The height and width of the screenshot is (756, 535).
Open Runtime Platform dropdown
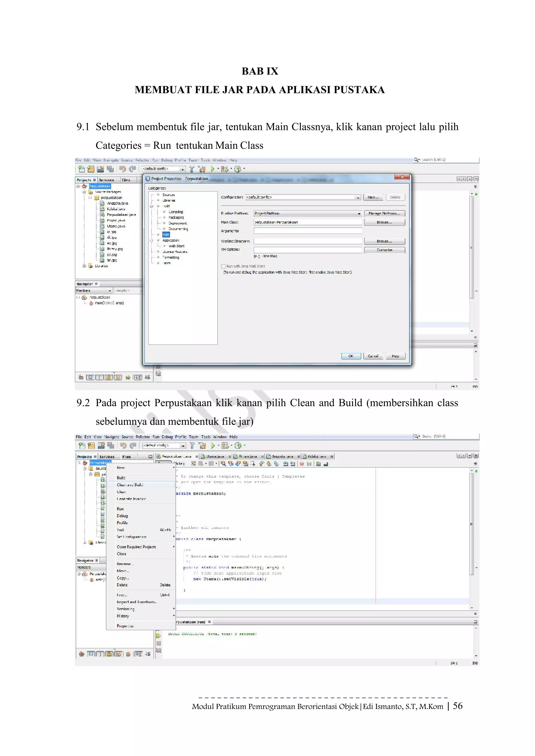pyautogui.click(x=359, y=213)
